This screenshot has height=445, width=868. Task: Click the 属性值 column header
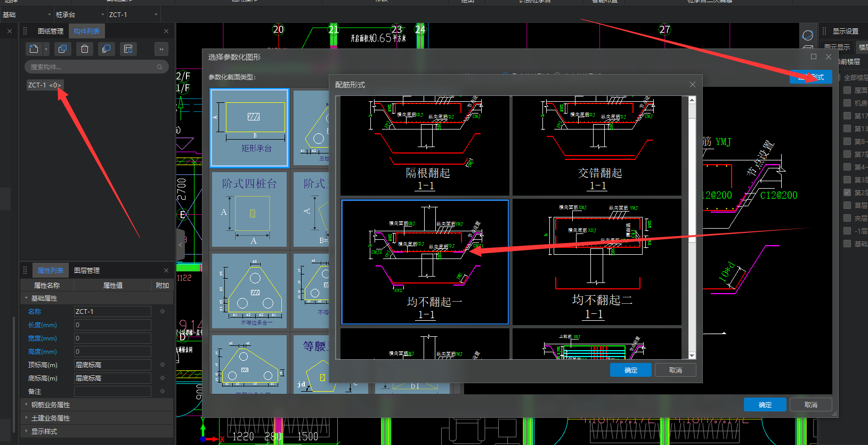pos(113,285)
